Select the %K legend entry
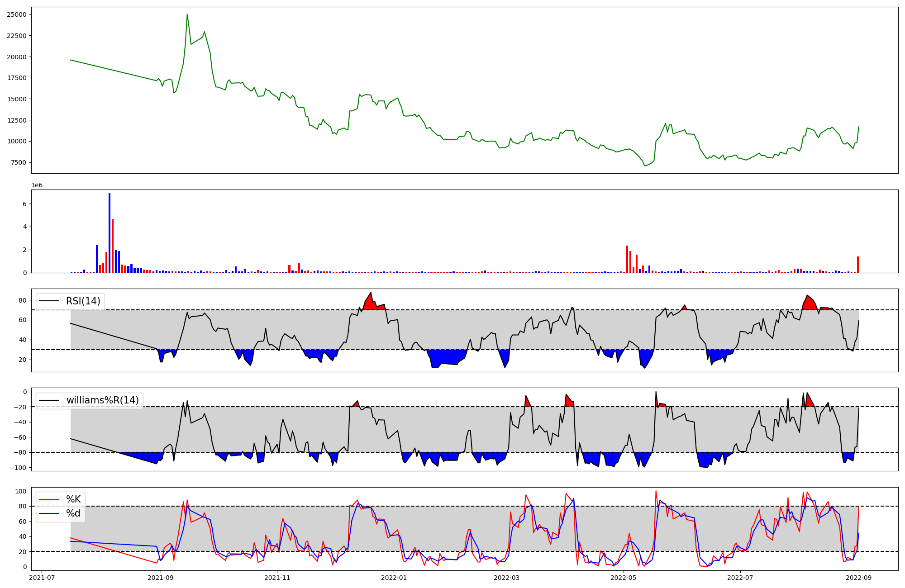The image size is (905, 588). (x=73, y=499)
